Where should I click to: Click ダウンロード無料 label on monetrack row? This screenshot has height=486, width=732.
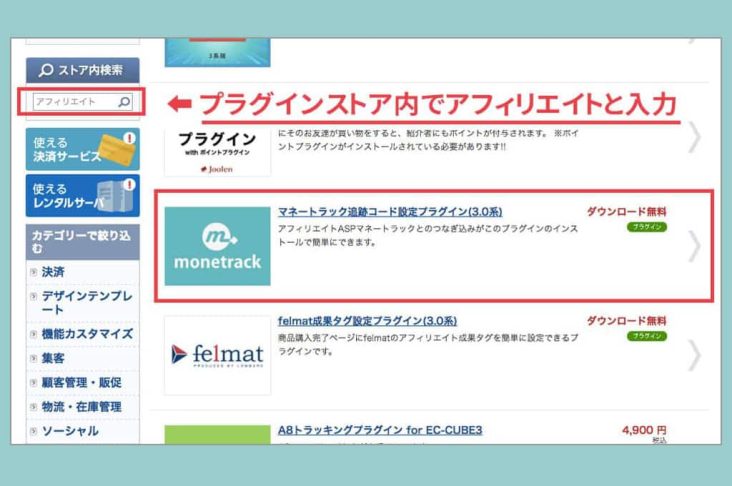point(626,211)
